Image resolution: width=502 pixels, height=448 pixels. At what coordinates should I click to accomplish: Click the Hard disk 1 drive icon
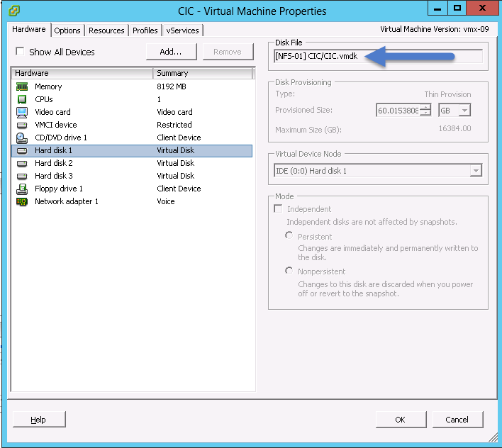pos(22,150)
